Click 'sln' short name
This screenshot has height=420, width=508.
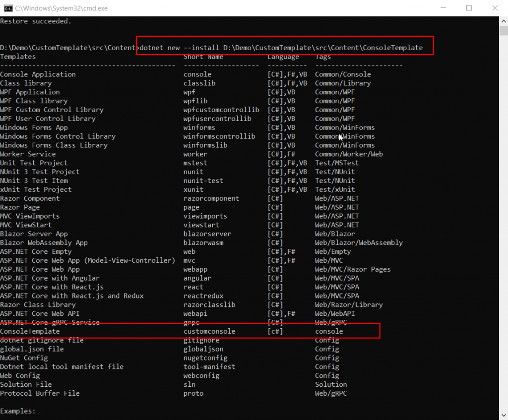(x=190, y=385)
